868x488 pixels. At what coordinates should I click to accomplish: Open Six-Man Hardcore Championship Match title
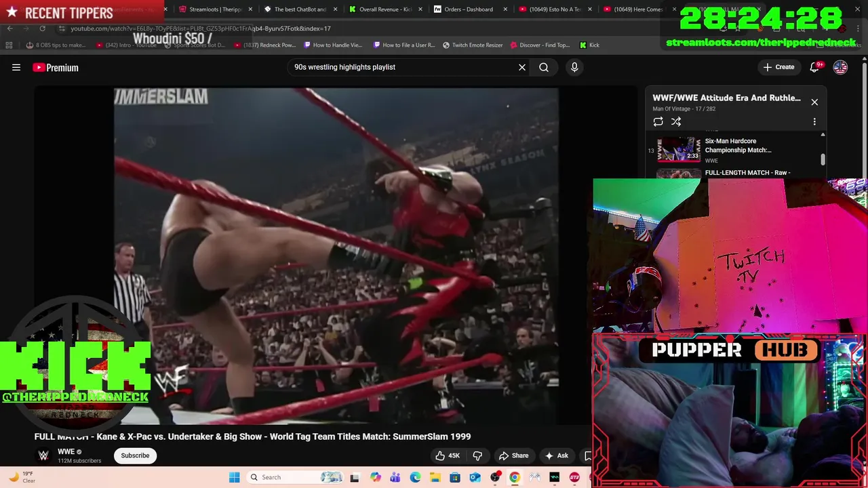click(738, 146)
